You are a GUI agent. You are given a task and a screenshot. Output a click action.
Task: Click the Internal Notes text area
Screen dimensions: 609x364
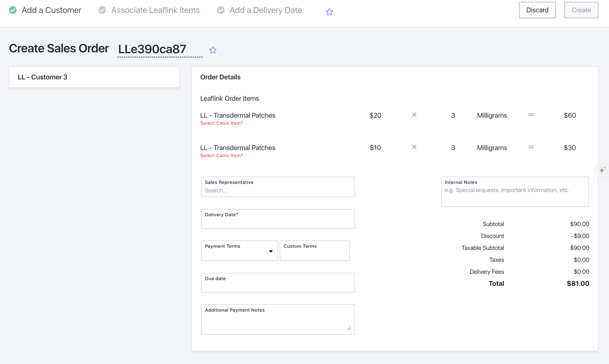514,192
